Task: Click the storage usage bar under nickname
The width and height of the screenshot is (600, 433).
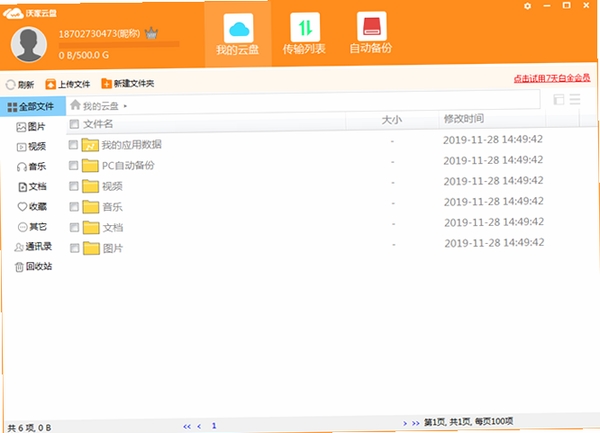Action: click(x=119, y=44)
